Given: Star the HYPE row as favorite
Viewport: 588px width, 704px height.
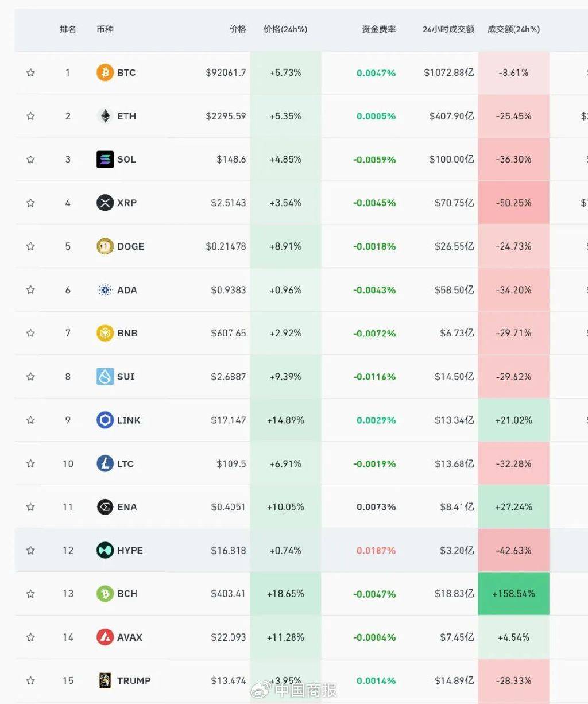Looking at the screenshot, I should 30,551.
